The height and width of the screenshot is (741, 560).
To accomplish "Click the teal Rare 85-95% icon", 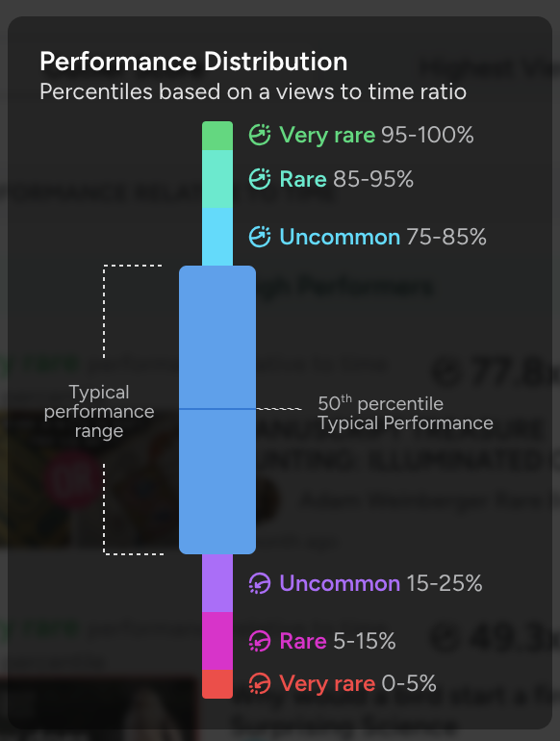I will (260, 179).
